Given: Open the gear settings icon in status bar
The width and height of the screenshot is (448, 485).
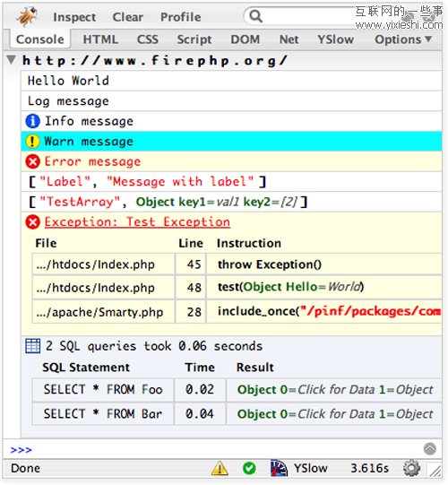Looking at the screenshot, I should tap(411, 468).
